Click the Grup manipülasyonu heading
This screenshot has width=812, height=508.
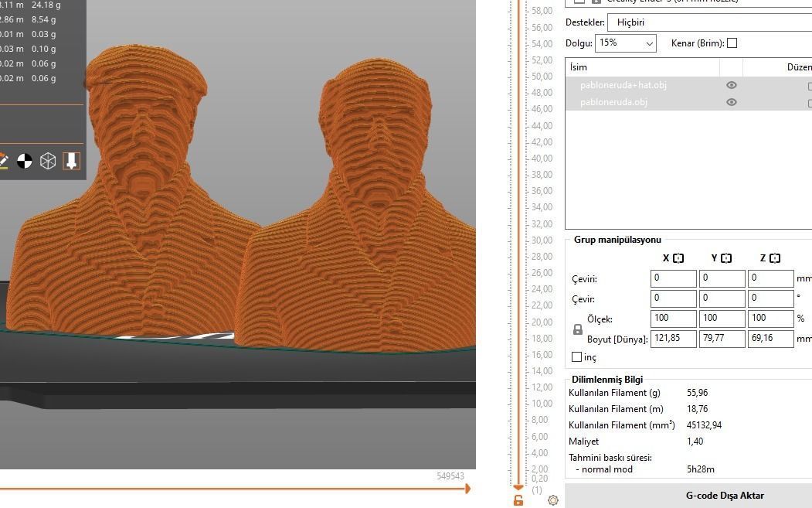(x=617, y=240)
